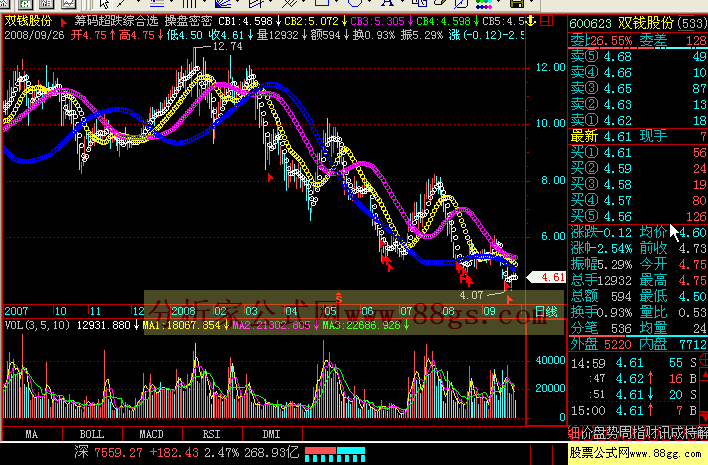
Task: Click the 日线 period button
Action: click(x=545, y=311)
